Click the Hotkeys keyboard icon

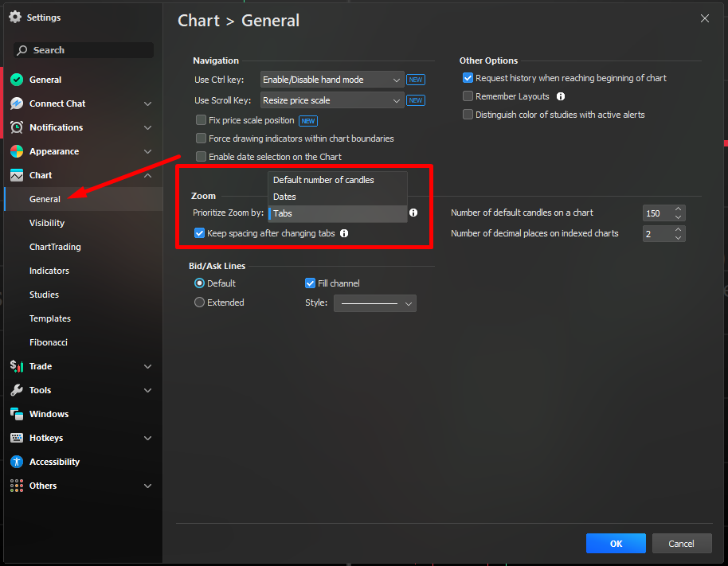tap(17, 438)
